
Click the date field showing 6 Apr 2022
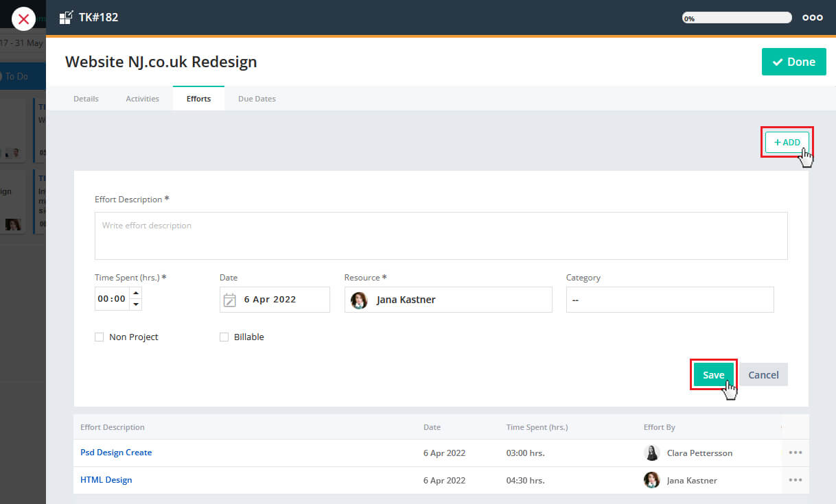click(x=275, y=300)
